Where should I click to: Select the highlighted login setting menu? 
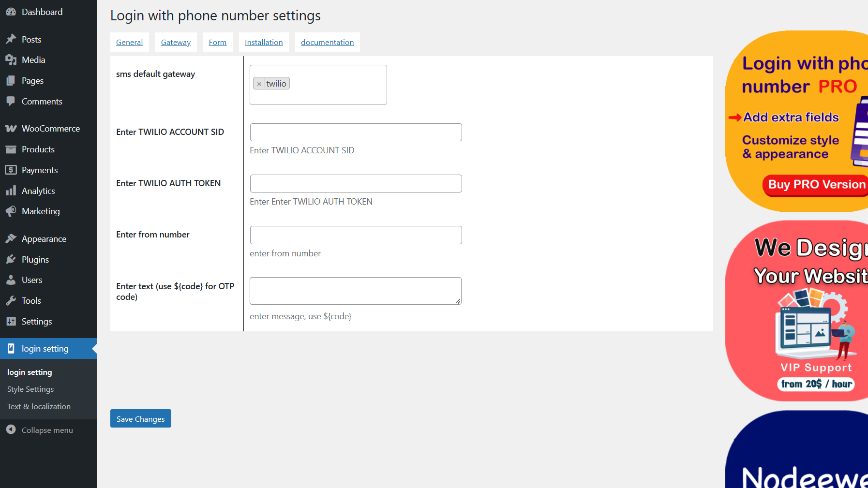[x=48, y=349]
